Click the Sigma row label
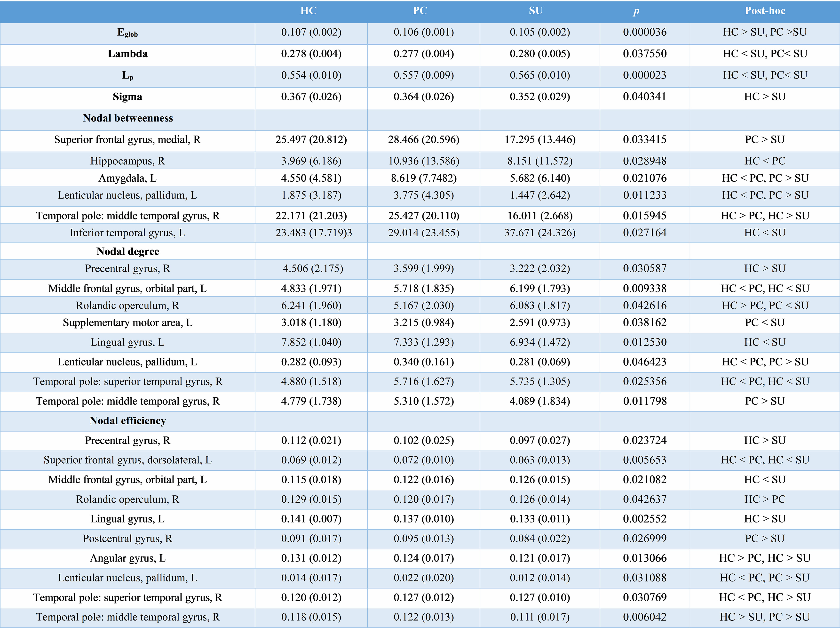The image size is (840, 628). click(127, 97)
